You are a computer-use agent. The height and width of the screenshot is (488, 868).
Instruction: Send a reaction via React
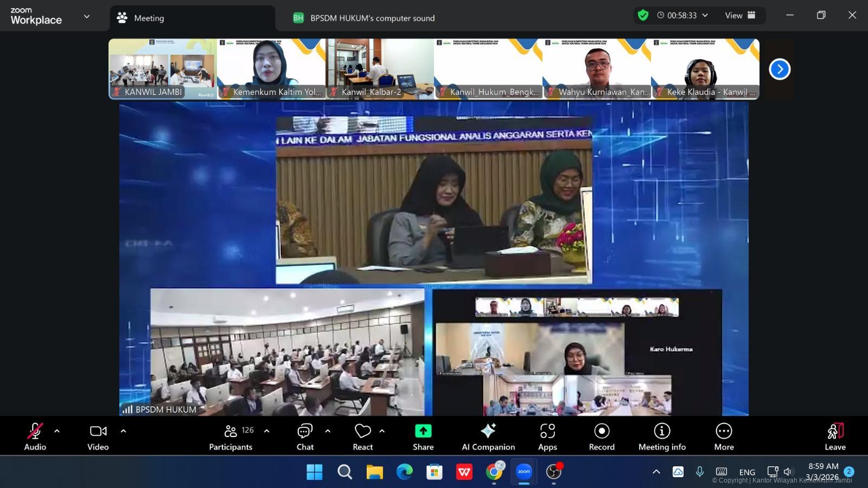point(362,436)
